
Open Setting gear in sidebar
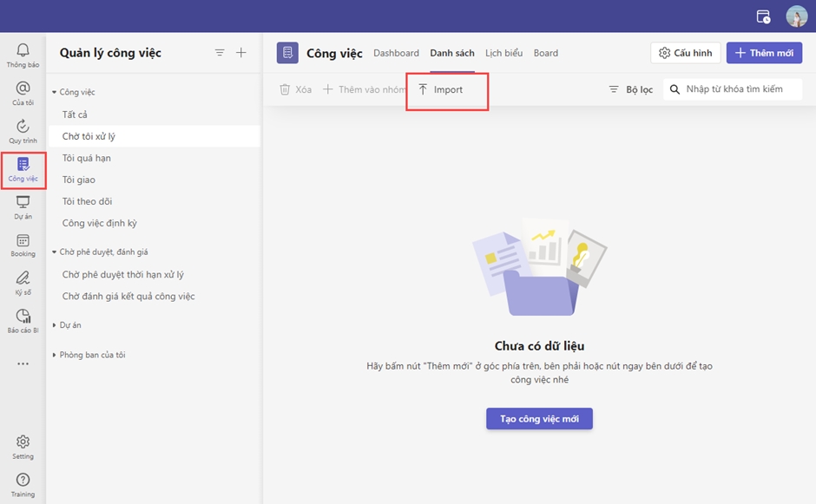click(23, 446)
